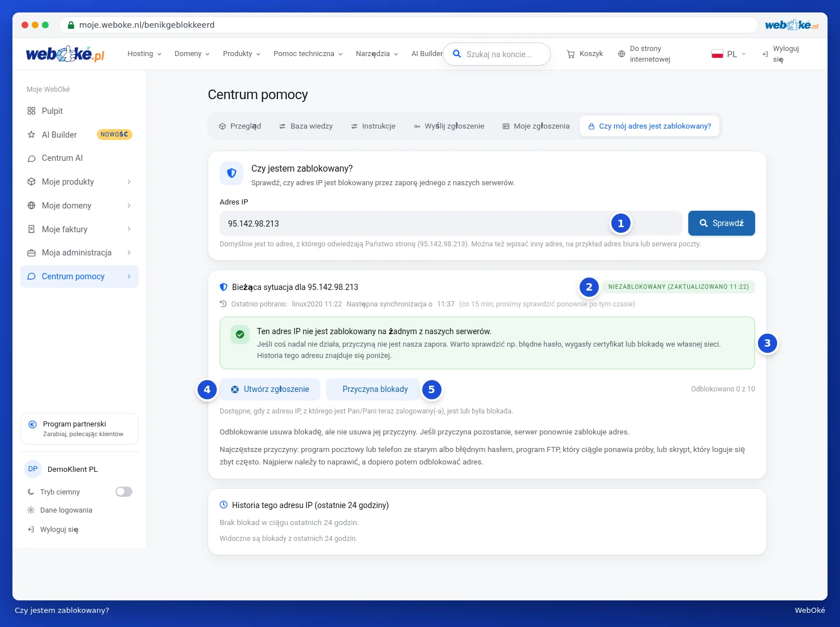Click the Moja administracja card icon

[x=31, y=253]
